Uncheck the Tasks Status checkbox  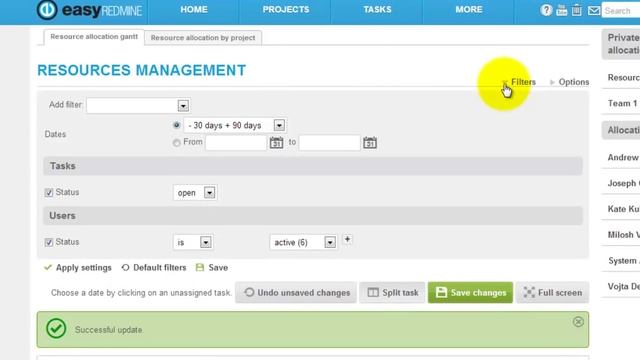49,193
